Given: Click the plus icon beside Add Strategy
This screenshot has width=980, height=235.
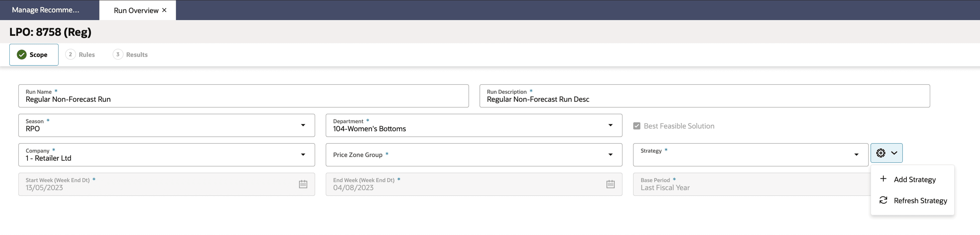Looking at the screenshot, I should tap(883, 179).
